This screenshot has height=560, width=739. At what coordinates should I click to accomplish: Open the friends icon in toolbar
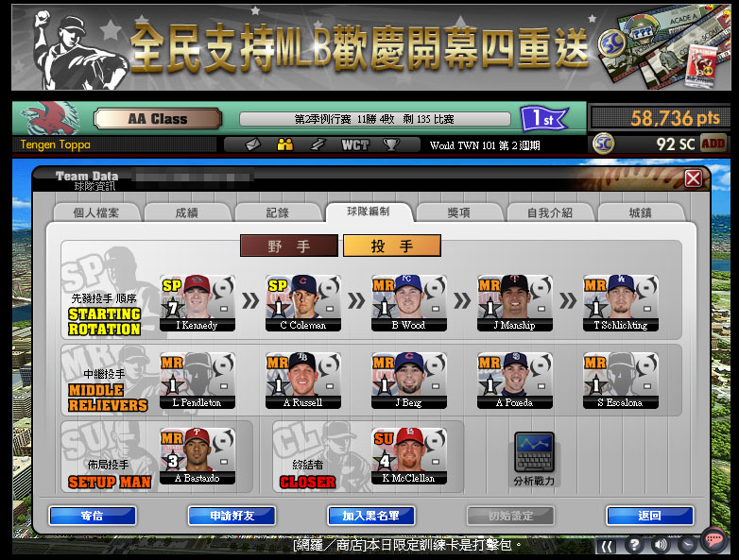[x=285, y=144]
